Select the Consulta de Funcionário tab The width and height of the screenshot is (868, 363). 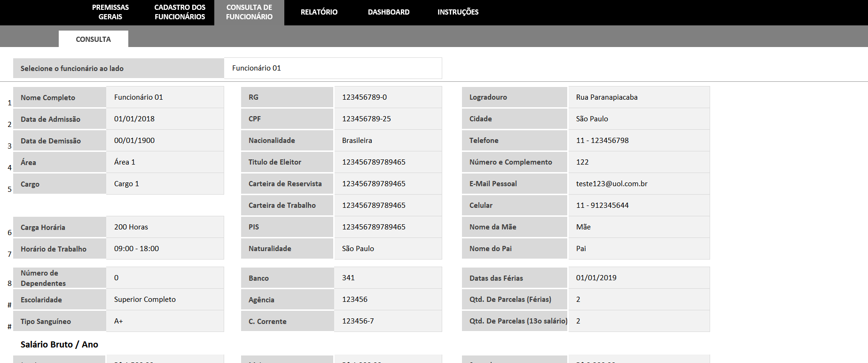pos(249,12)
